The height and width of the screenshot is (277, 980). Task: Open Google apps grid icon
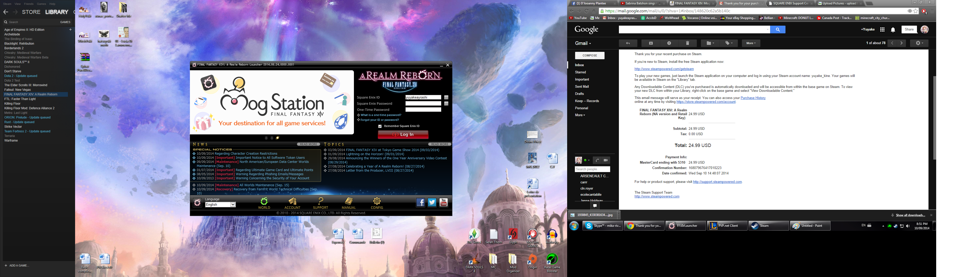882,30
